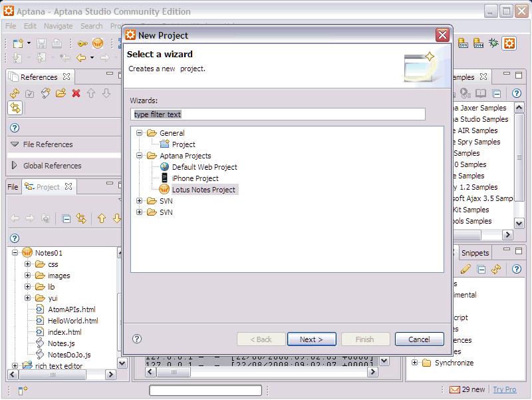Switch to the References tab
Viewport: 532px width, 400px height.
point(39,77)
